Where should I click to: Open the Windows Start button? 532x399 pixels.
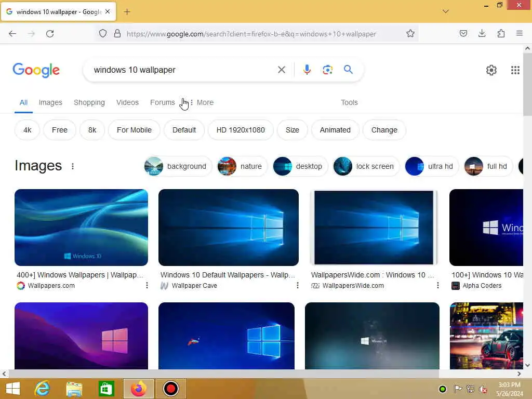pyautogui.click(x=13, y=389)
